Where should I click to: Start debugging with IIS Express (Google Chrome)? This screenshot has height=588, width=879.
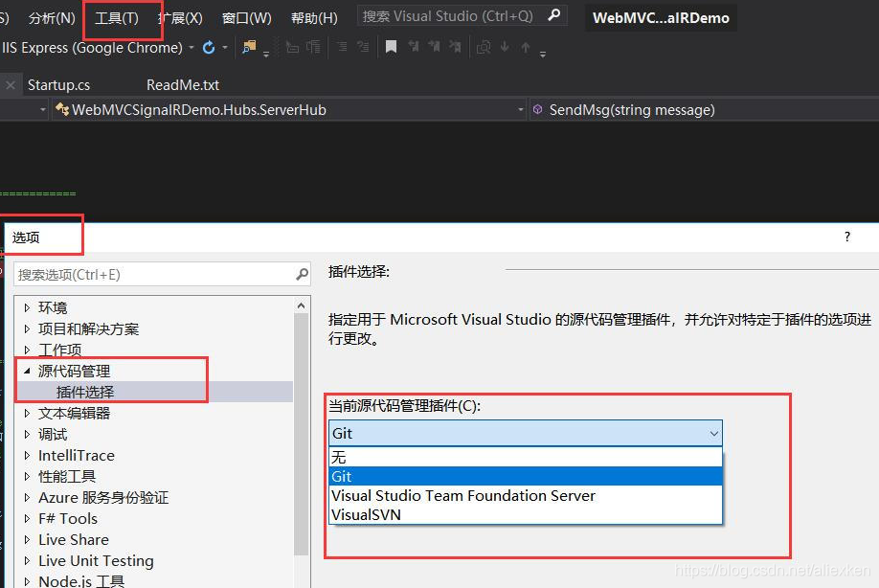pos(92,48)
